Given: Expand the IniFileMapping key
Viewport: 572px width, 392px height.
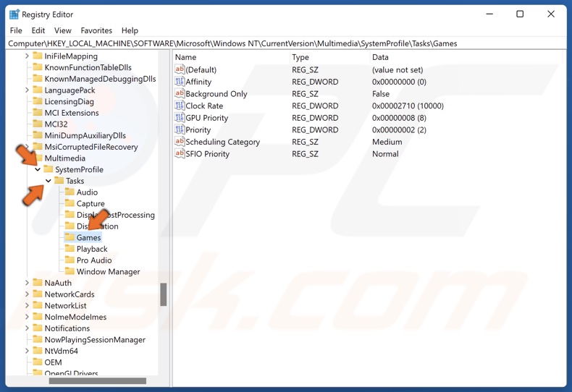Looking at the screenshot, I should (27, 56).
